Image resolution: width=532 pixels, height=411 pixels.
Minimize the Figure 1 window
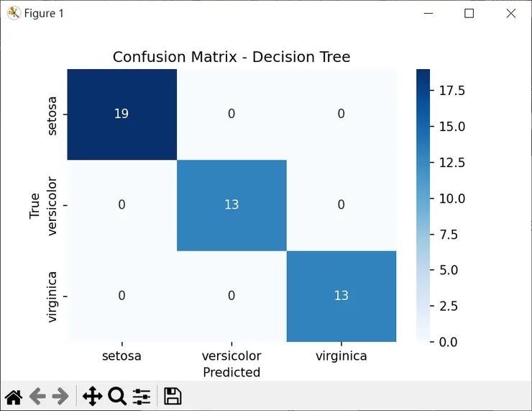click(x=428, y=13)
